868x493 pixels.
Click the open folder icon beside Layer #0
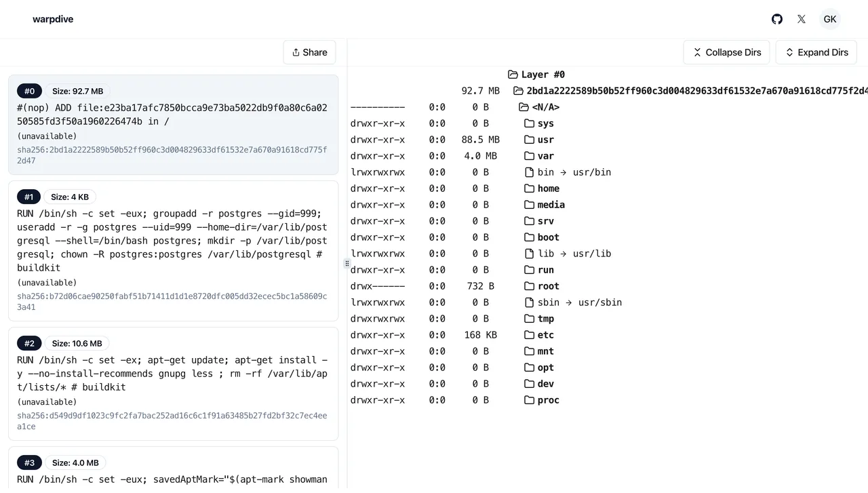(x=512, y=74)
